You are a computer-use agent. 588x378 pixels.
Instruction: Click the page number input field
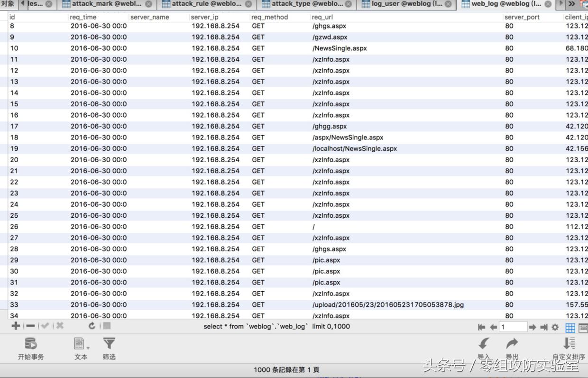click(x=513, y=327)
